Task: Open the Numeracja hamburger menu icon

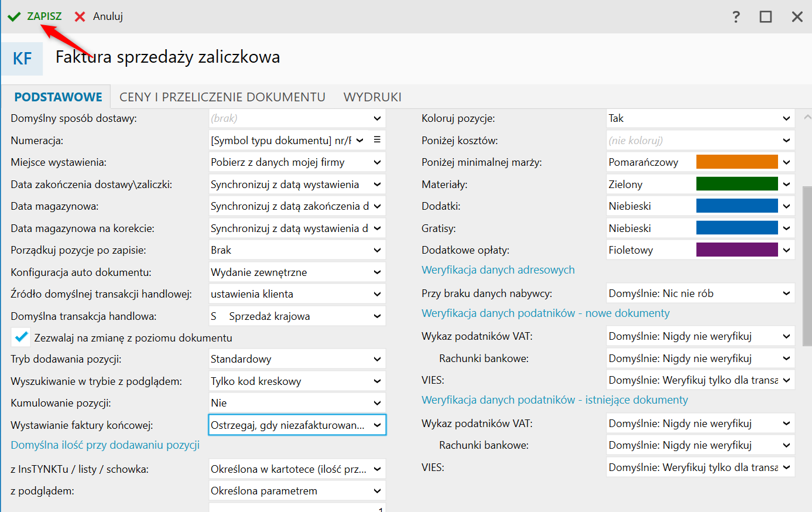Action: point(377,139)
